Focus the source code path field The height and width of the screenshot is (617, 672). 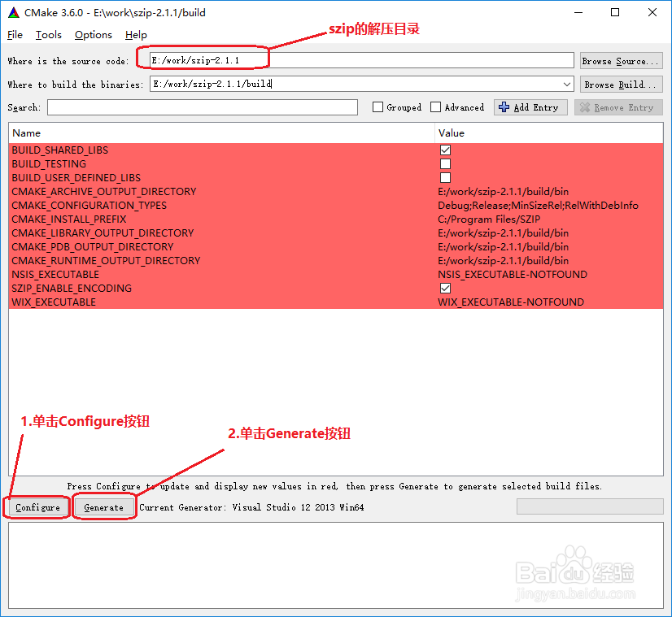pyautogui.click(x=362, y=60)
